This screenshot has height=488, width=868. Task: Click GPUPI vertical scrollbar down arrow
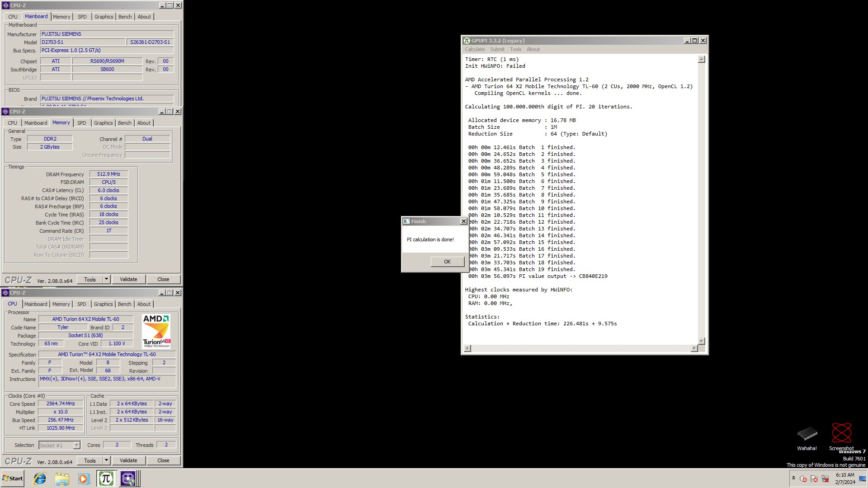click(x=702, y=341)
